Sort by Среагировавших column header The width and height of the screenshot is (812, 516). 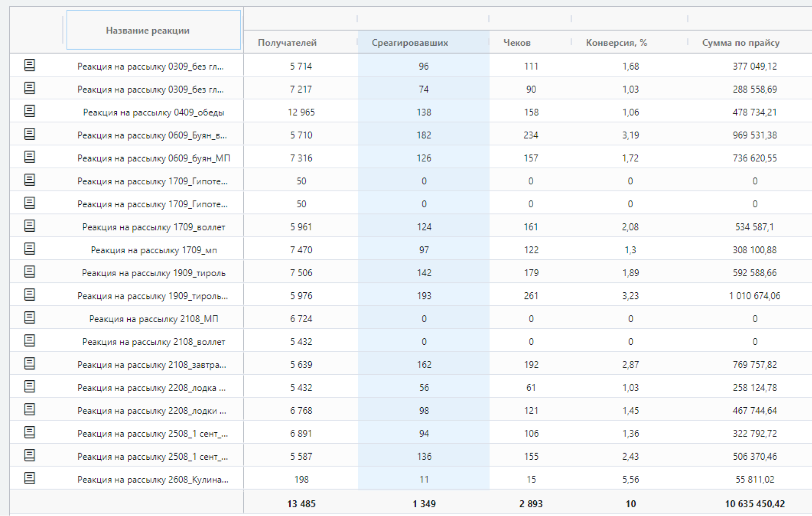click(x=409, y=43)
